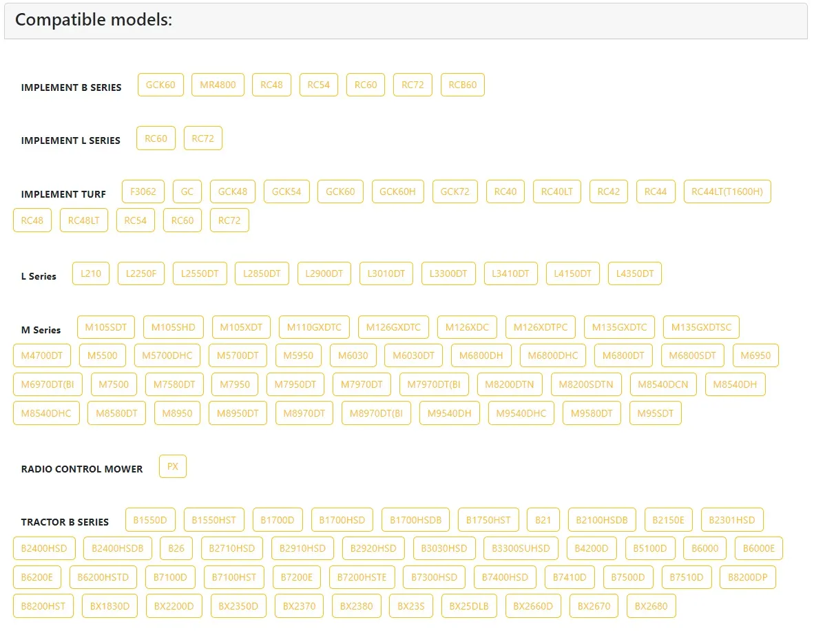Select the M7970DT model tag

click(x=362, y=384)
